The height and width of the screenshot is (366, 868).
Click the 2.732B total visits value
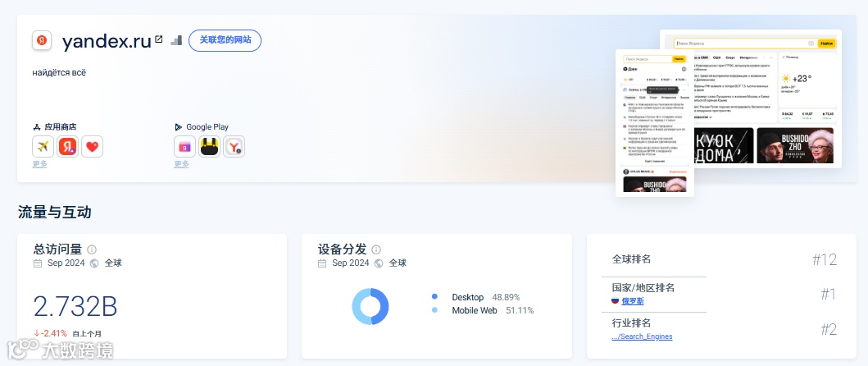(x=75, y=306)
